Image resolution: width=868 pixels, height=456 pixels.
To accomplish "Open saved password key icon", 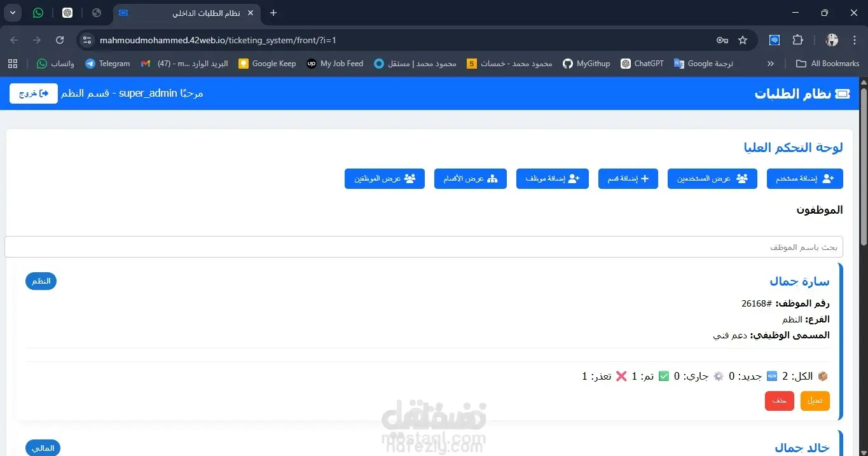I will pos(722,40).
